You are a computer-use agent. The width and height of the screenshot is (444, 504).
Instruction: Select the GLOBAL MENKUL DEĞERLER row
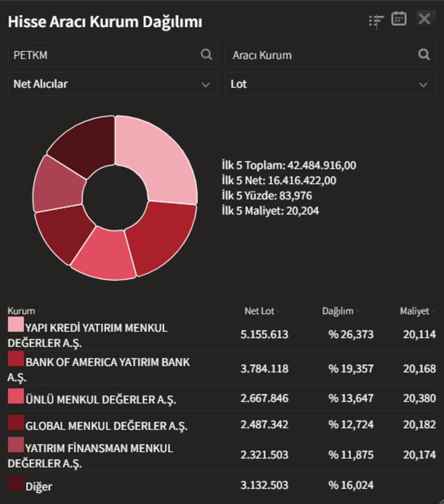coord(222,424)
